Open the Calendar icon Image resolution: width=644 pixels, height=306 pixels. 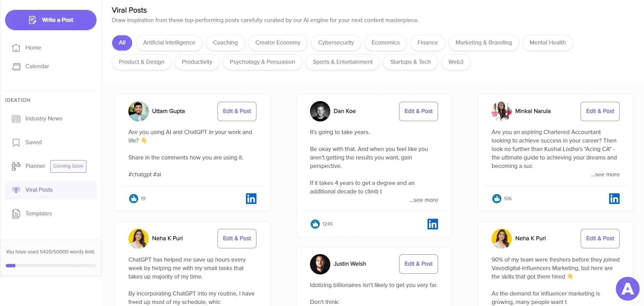[x=16, y=66]
